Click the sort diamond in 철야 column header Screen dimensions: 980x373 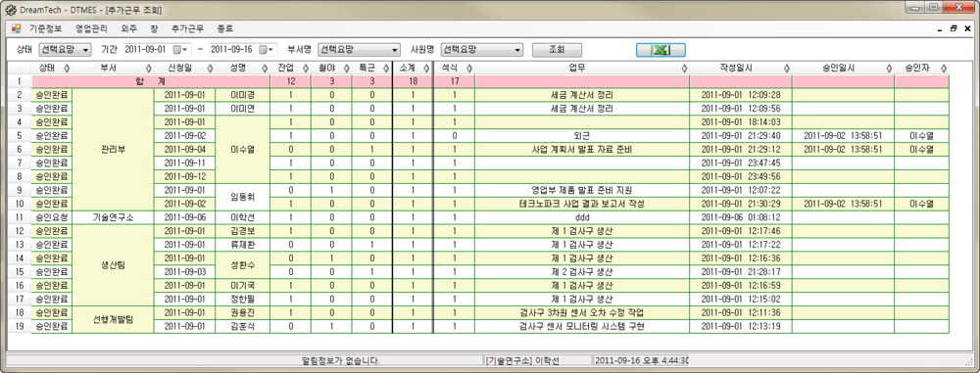(x=347, y=69)
